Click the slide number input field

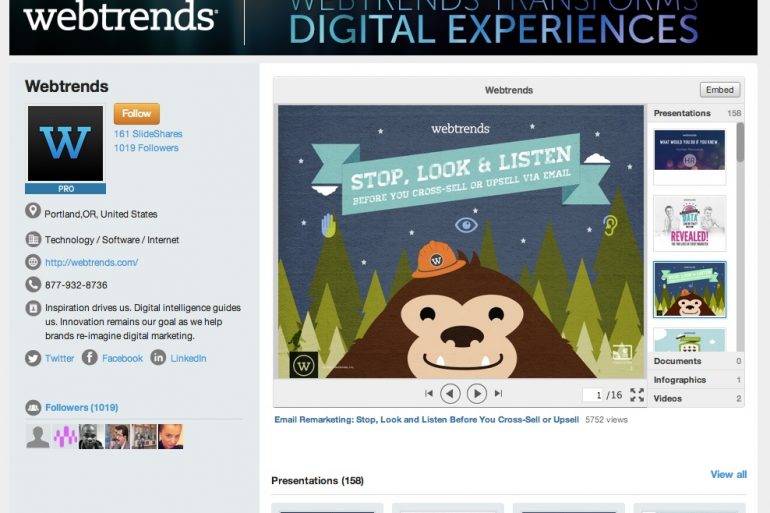click(592, 395)
